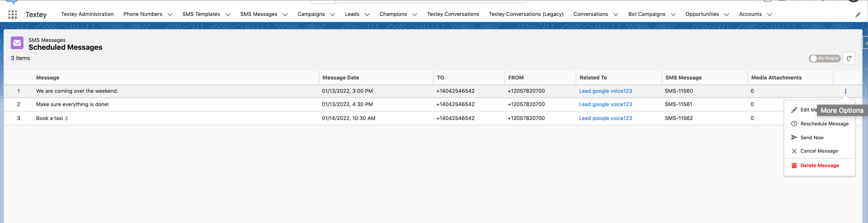Viewport: 868px width, 223px height.
Task: Click the pencil edit navigation icon
Action: coord(858,15)
